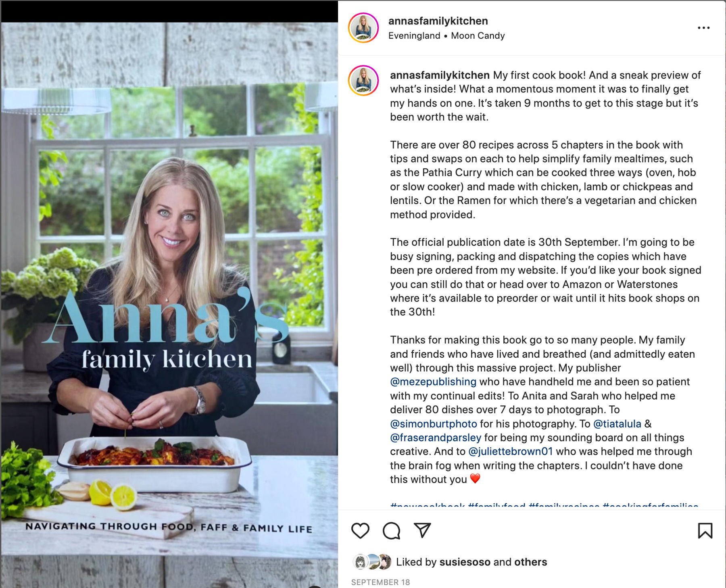Image resolution: width=726 pixels, height=588 pixels.
Task: Save post with the bookmark icon
Action: click(x=705, y=531)
